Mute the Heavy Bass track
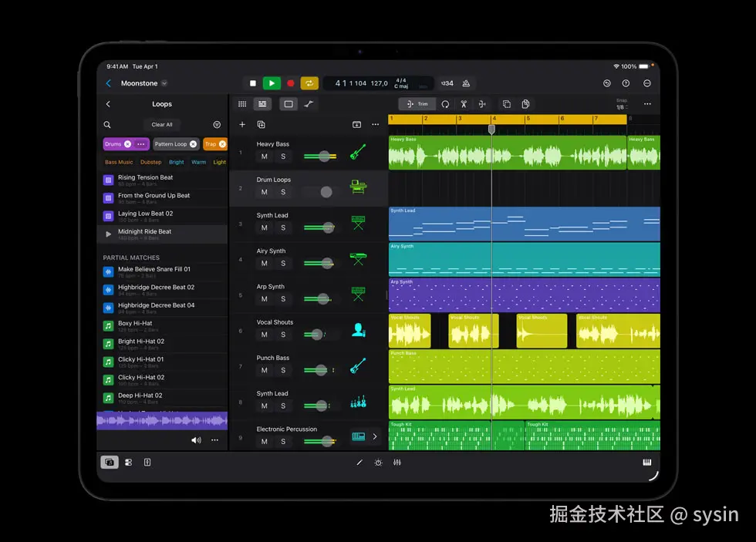The height and width of the screenshot is (542, 756). tap(264, 157)
